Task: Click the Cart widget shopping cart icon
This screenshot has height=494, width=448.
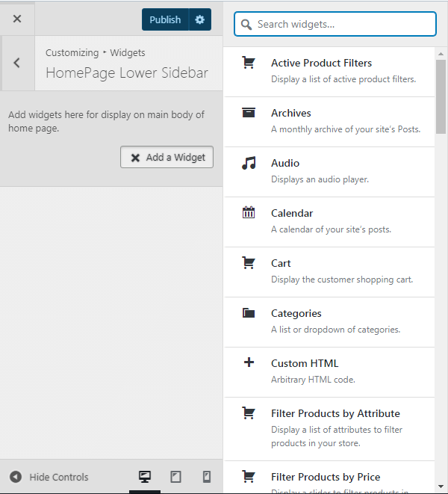Action: tap(249, 263)
